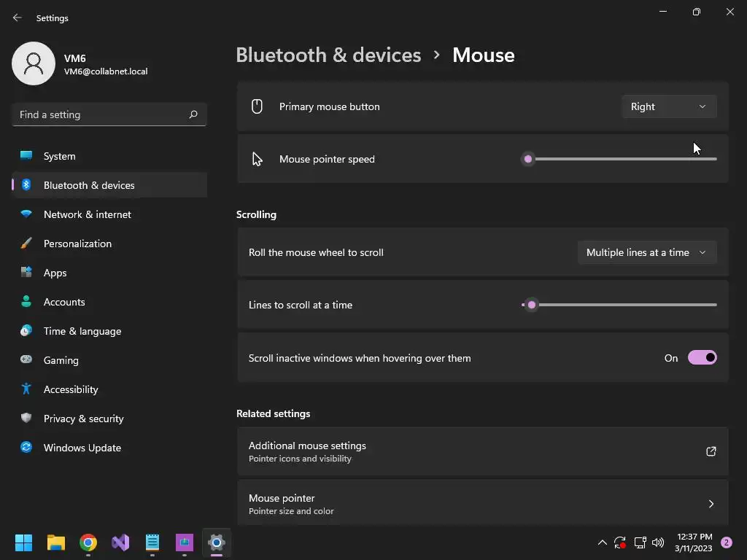Go back using the back arrow
The image size is (747, 560).
tap(18, 17)
